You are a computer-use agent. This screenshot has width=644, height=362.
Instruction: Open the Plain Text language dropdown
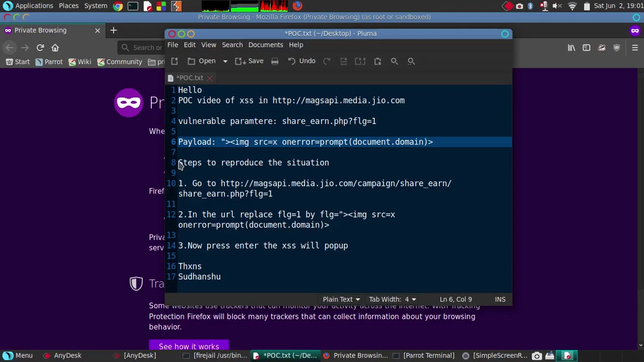342,299
